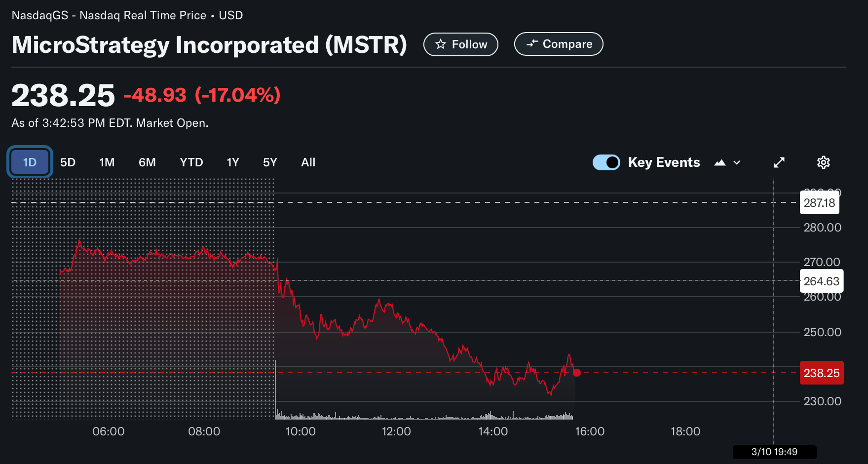The image size is (868, 464).
Task: Show All-time price history
Action: [x=308, y=162]
